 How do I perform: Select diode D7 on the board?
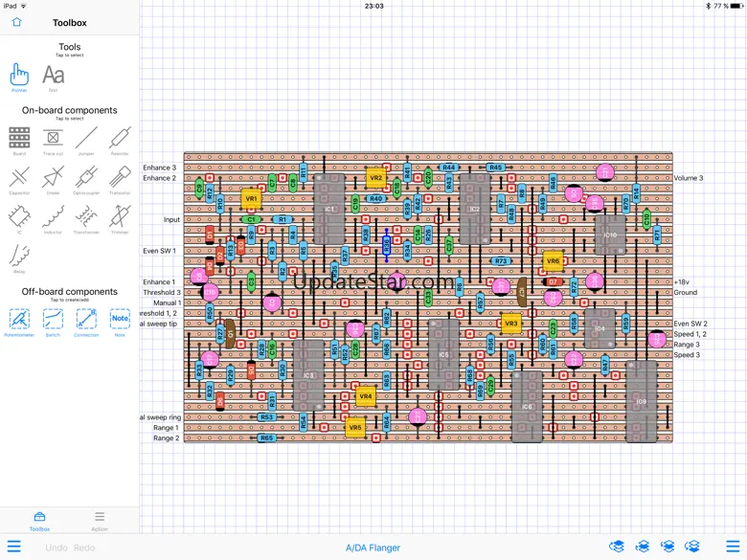coord(553,281)
